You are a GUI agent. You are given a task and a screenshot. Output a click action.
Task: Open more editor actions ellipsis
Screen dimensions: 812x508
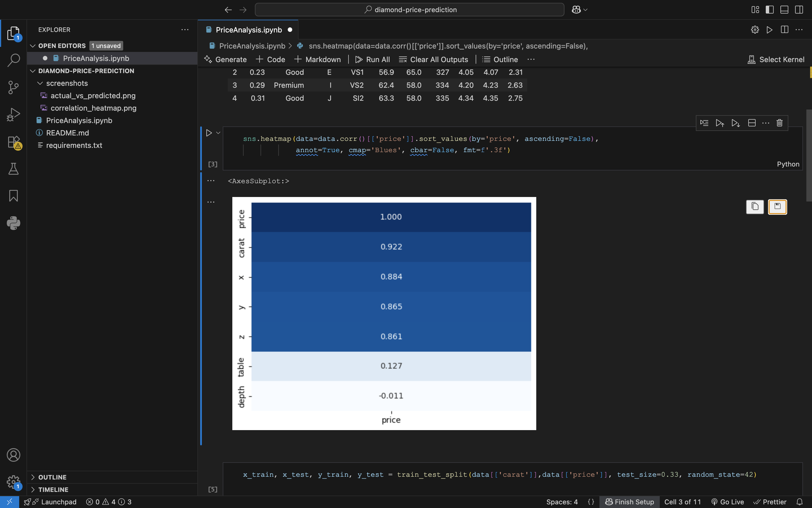pyautogui.click(x=799, y=30)
